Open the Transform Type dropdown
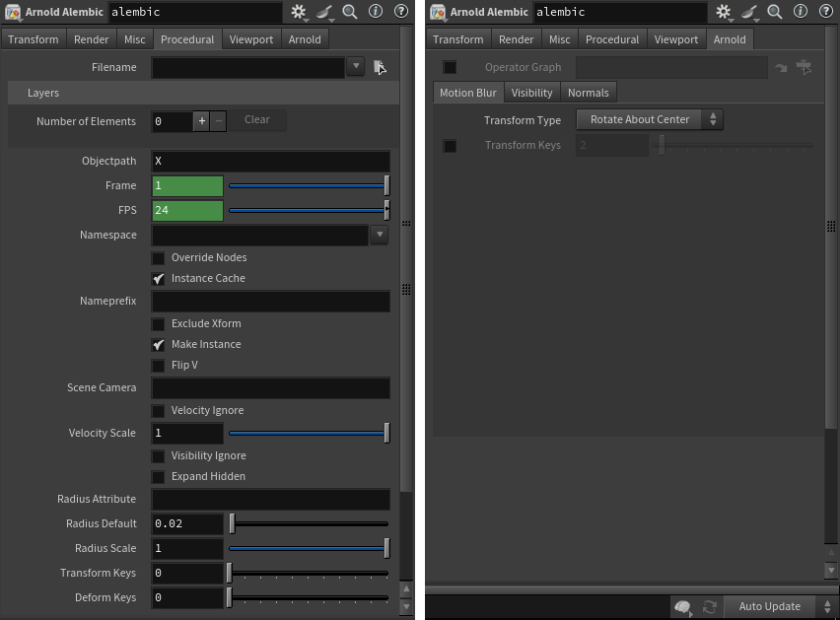840x620 pixels. (650, 119)
